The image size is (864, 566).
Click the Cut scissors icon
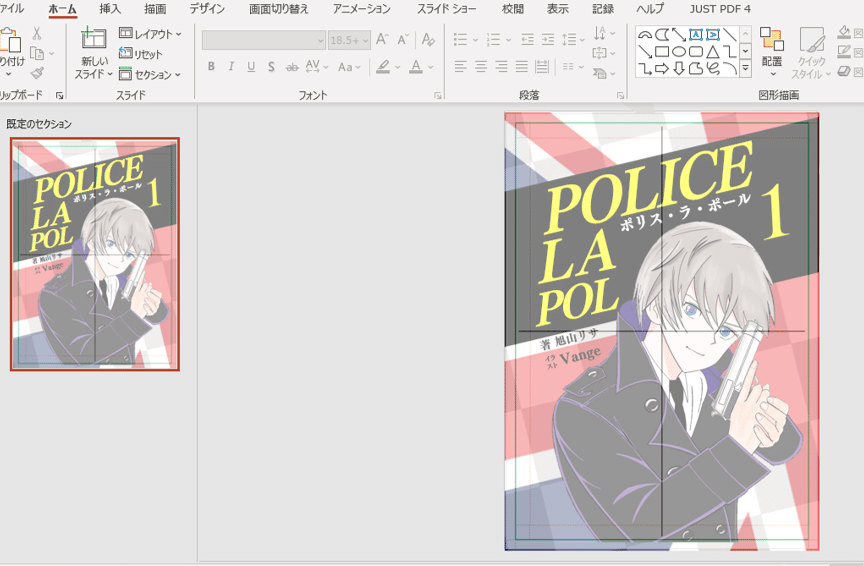tap(37, 34)
